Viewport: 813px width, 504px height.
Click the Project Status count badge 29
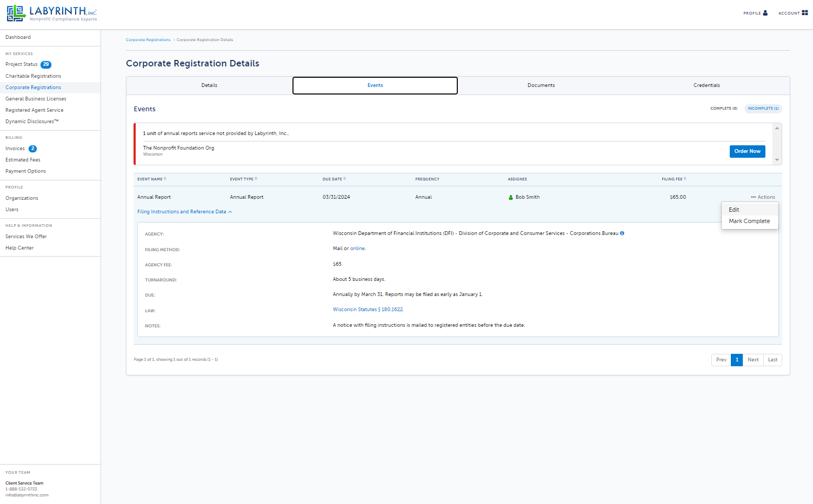coord(46,64)
